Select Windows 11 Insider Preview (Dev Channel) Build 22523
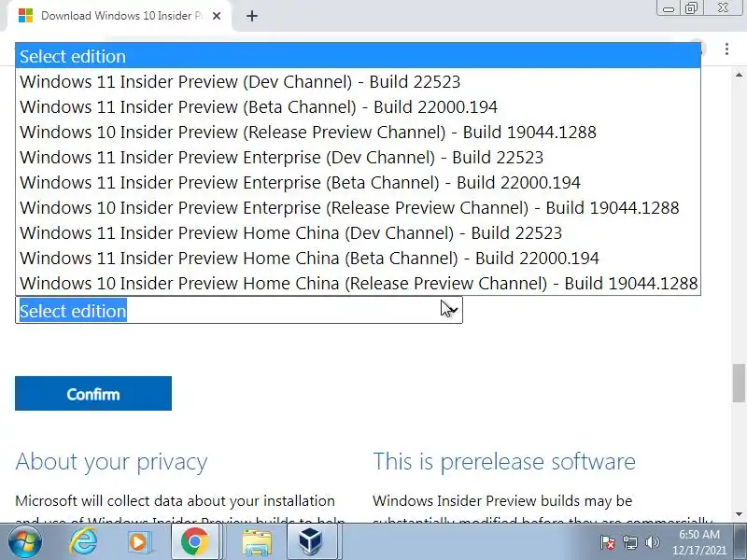 [358, 81]
